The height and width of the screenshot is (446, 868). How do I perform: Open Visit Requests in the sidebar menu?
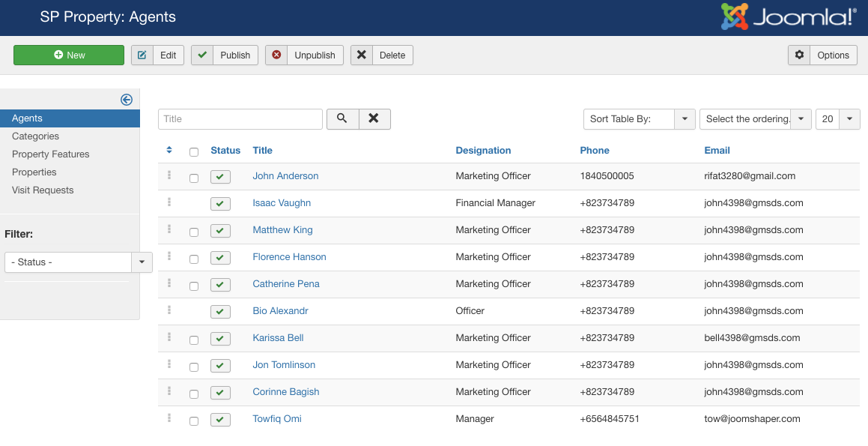(x=43, y=190)
